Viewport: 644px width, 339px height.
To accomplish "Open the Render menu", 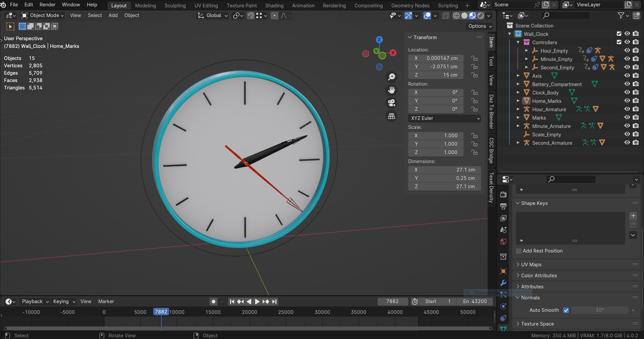I will [47, 5].
